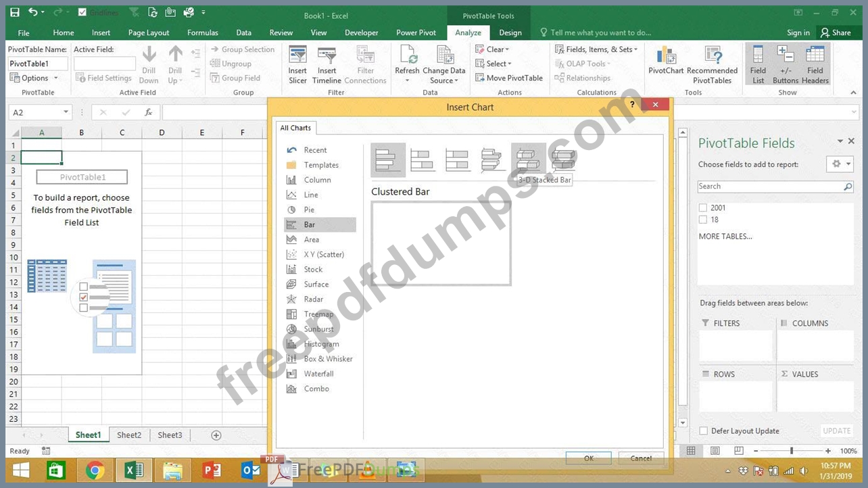
Task: Open Insert Chart dialog help button
Action: click(633, 104)
